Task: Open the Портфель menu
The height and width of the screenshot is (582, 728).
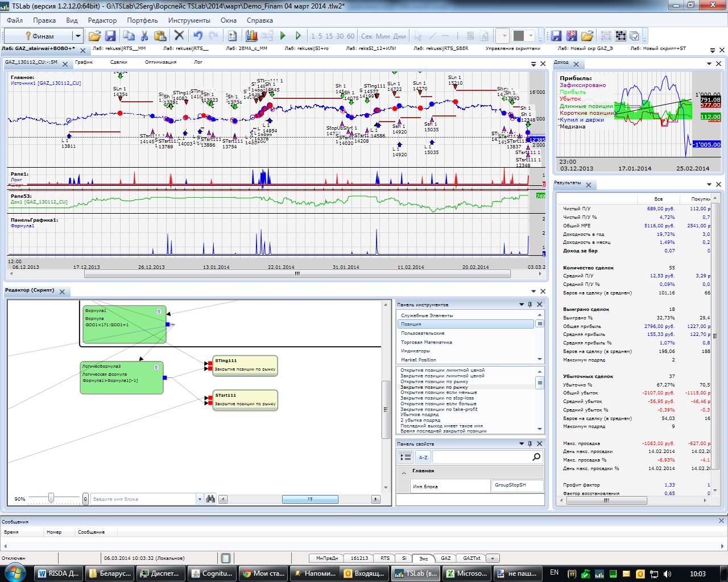Action: pos(142,20)
